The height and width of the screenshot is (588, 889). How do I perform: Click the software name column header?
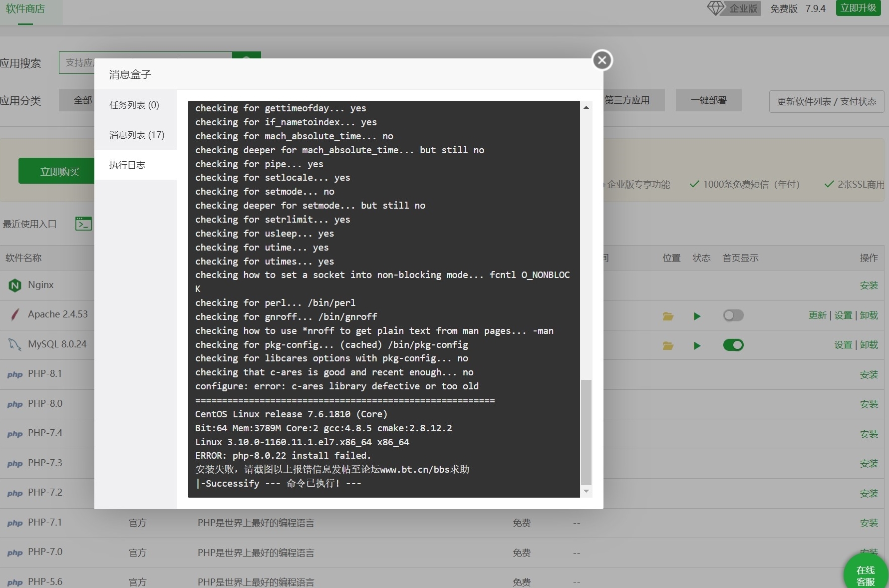23,258
